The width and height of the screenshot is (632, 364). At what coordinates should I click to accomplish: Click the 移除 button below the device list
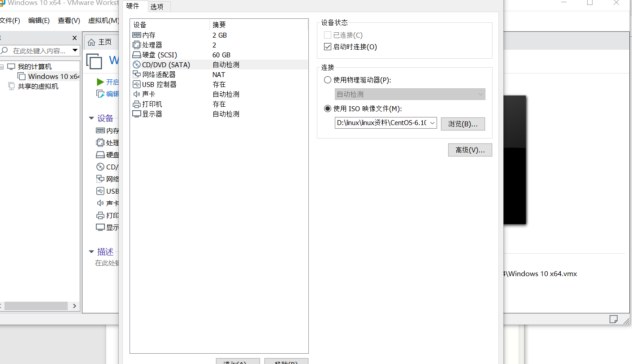(286, 361)
